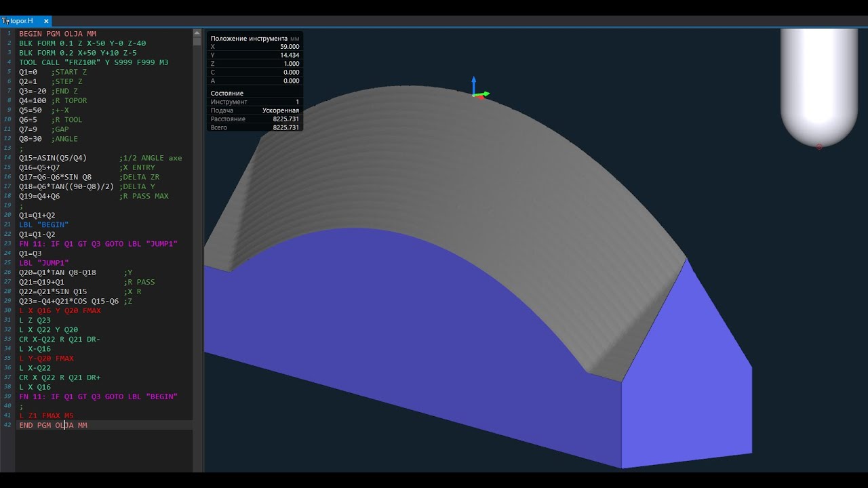The width and height of the screenshot is (868, 488).
Task: Click the 'Положение инструмента' panel header
Action: 255,39
